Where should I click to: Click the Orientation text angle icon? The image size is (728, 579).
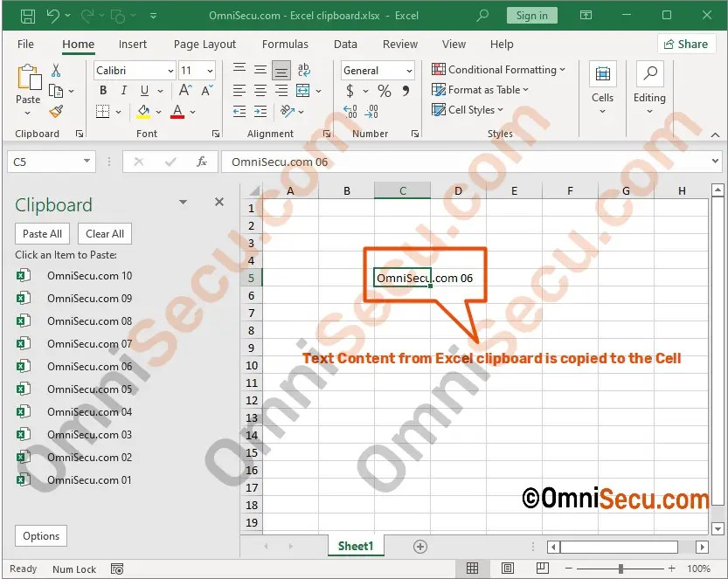pos(288,112)
